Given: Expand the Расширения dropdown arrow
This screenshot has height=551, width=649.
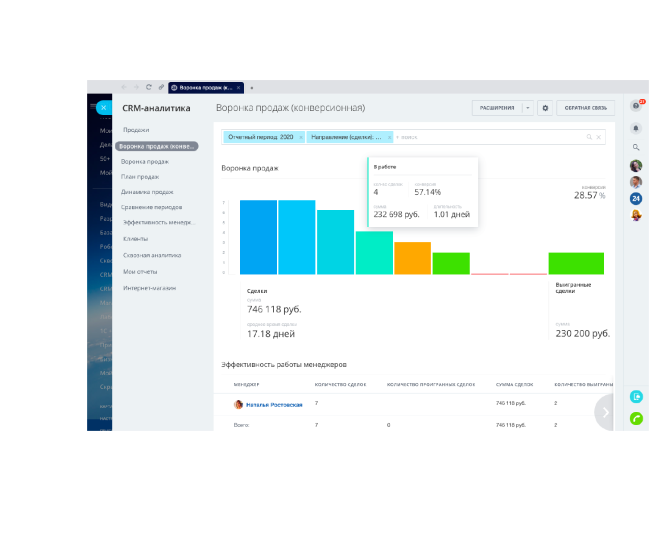Looking at the screenshot, I should tap(528, 108).
